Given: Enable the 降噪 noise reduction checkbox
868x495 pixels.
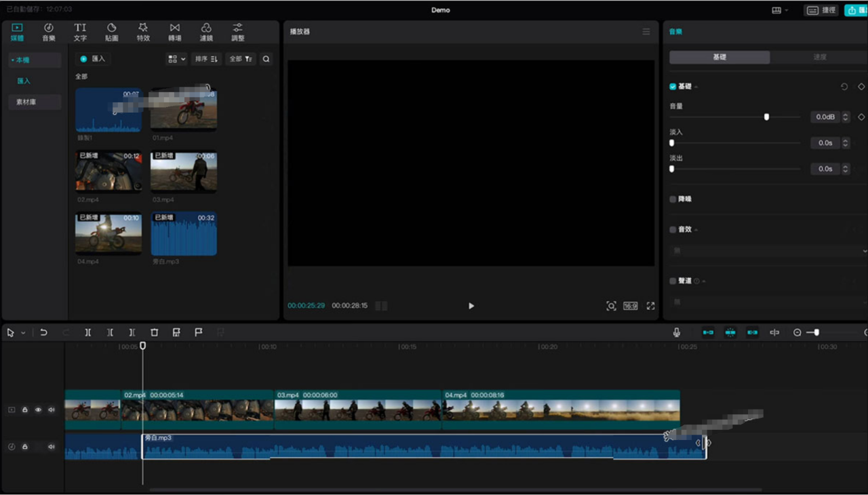Looking at the screenshot, I should [673, 199].
